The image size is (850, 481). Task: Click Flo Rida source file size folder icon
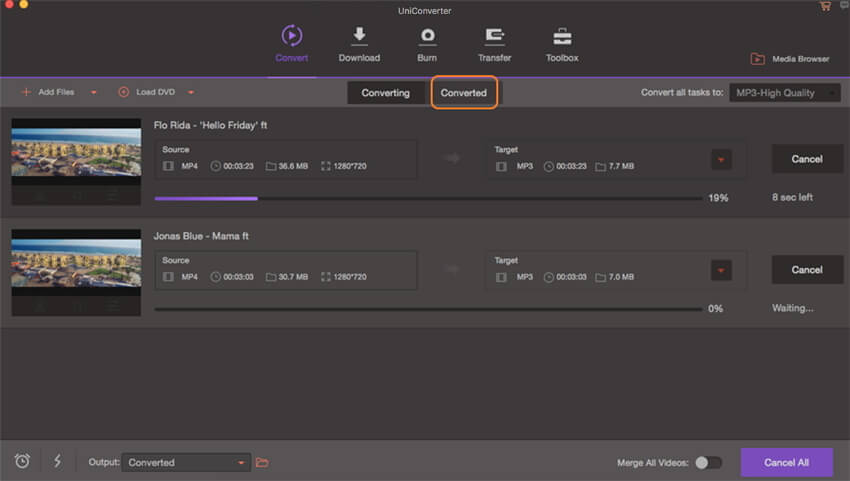(271, 166)
